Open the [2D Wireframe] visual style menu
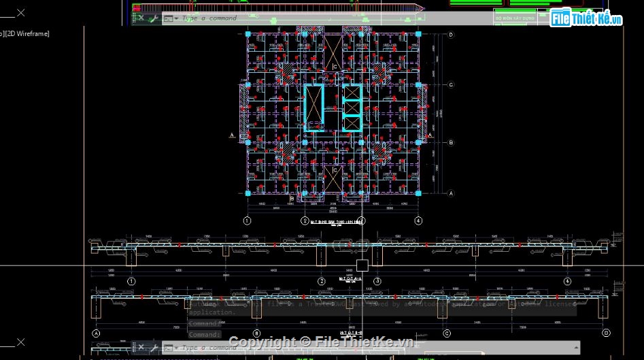The image size is (644, 360). click(27, 34)
